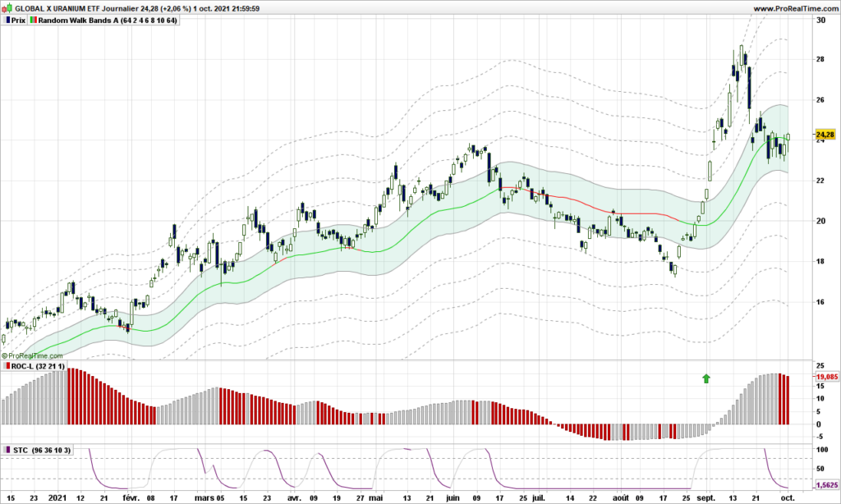Click the avr. month label
Viewport: 841px width, 504px height.
(x=294, y=497)
